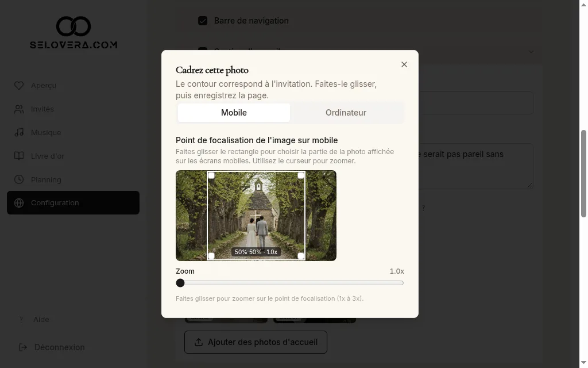
Task: Click the top-right crop handle
Action: point(301,175)
